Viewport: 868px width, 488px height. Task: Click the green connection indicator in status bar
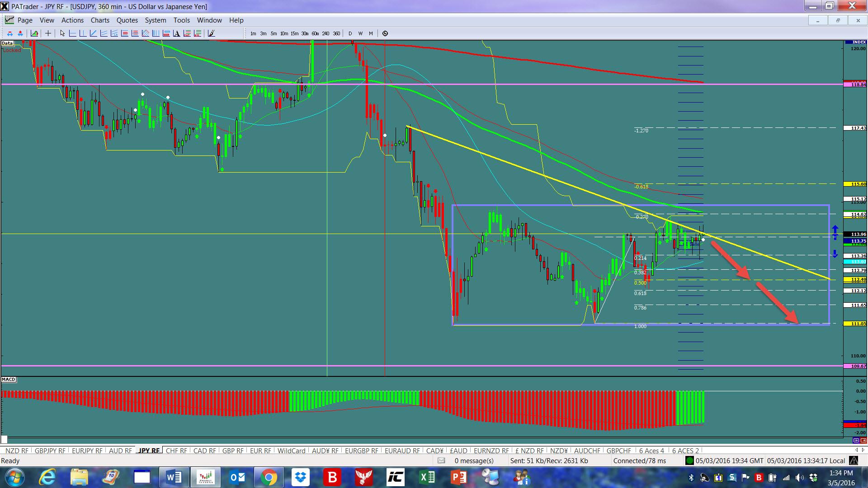click(689, 461)
